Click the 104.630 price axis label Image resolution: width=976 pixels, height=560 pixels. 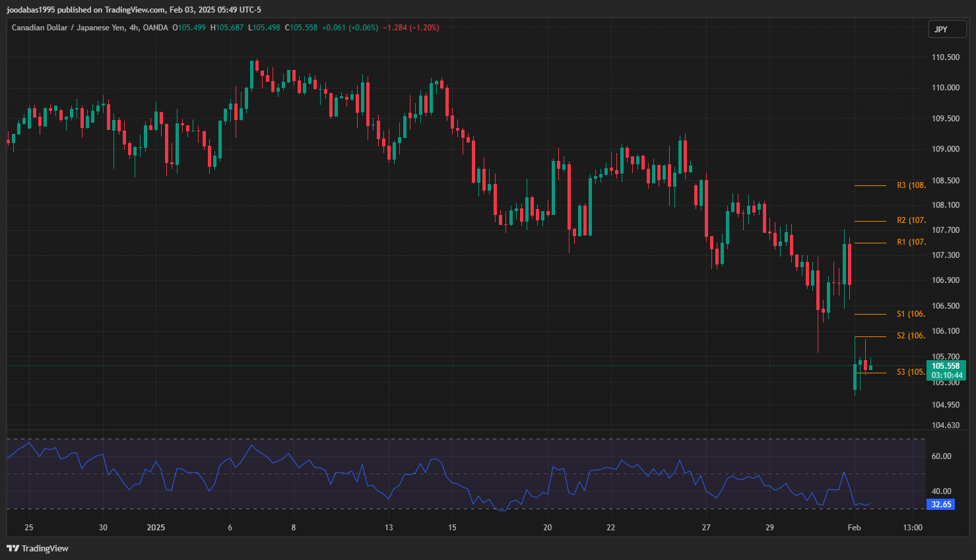[945, 425]
